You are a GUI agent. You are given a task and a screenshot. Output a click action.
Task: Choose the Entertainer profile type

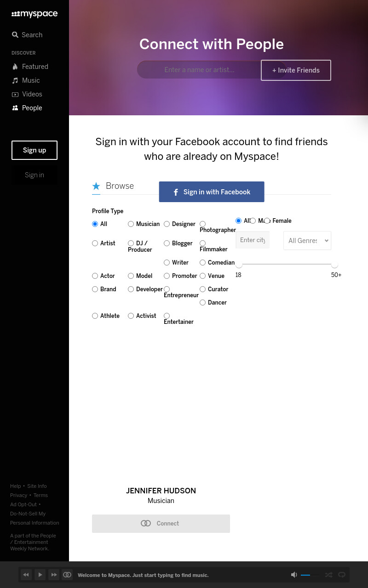(167, 316)
